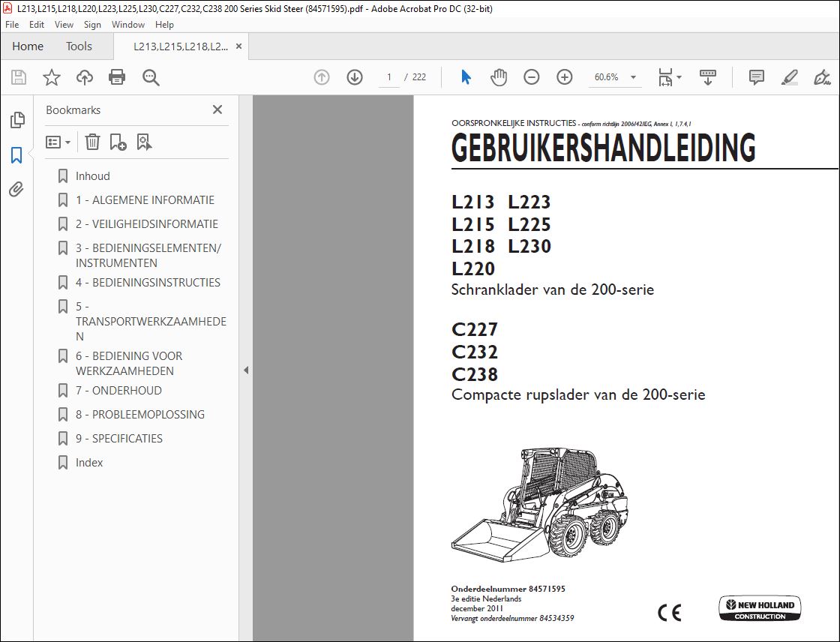Open the Find text search tool
840x642 pixels.
pos(151,77)
